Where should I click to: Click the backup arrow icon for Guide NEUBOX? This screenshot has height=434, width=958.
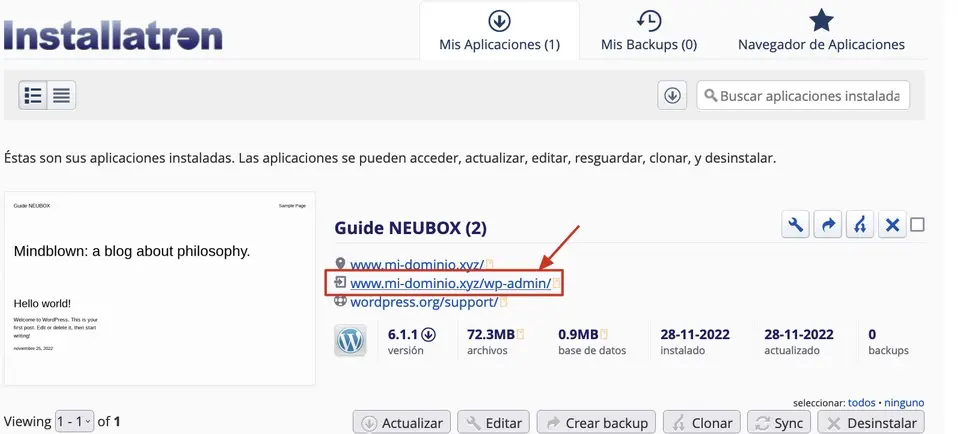(828, 225)
